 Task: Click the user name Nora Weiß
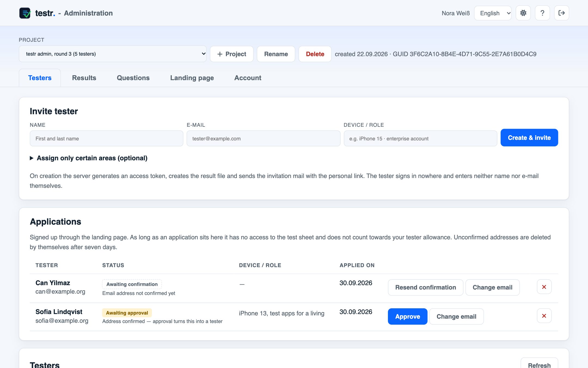[x=455, y=13]
